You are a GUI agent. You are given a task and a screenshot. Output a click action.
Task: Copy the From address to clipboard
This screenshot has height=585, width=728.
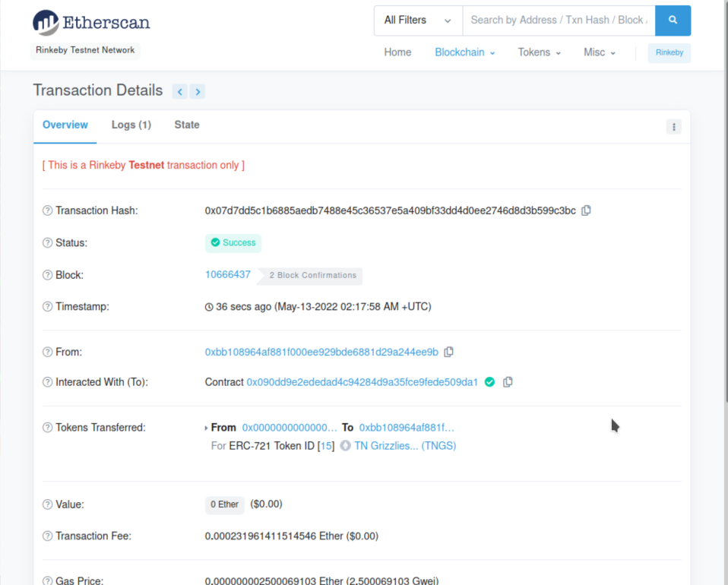pyautogui.click(x=448, y=352)
